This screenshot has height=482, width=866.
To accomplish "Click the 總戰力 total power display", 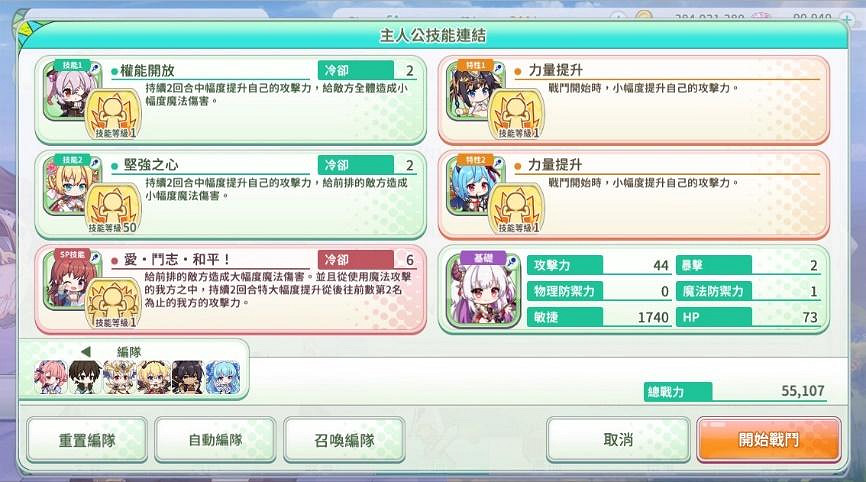I will click(x=735, y=391).
